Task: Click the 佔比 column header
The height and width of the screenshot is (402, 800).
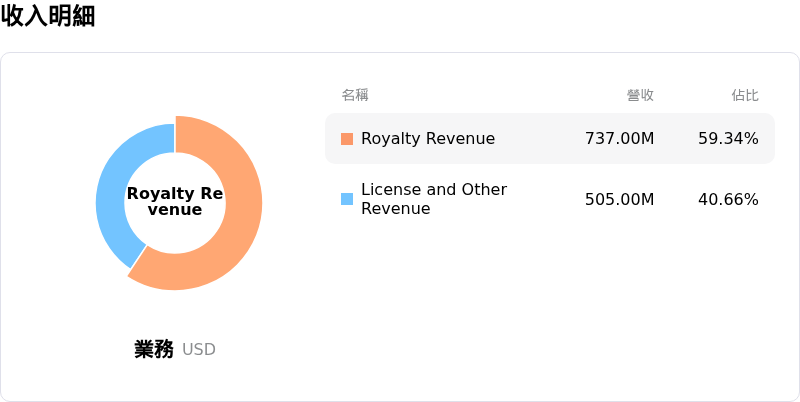Action: [745, 95]
